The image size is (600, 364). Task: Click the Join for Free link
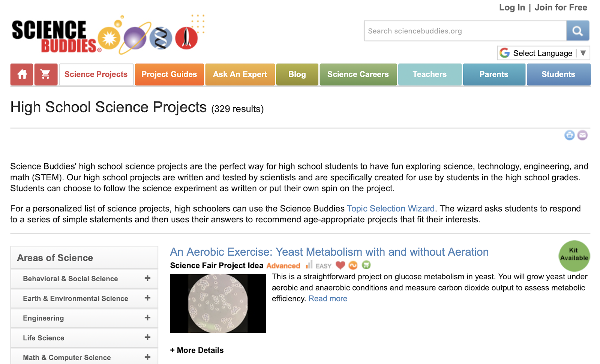tap(561, 7)
